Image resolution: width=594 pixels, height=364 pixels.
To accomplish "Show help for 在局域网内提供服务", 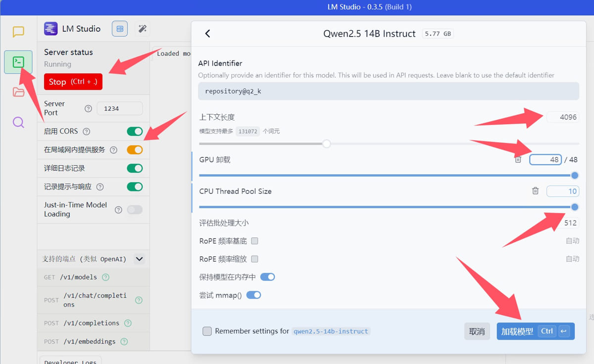I will (113, 150).
